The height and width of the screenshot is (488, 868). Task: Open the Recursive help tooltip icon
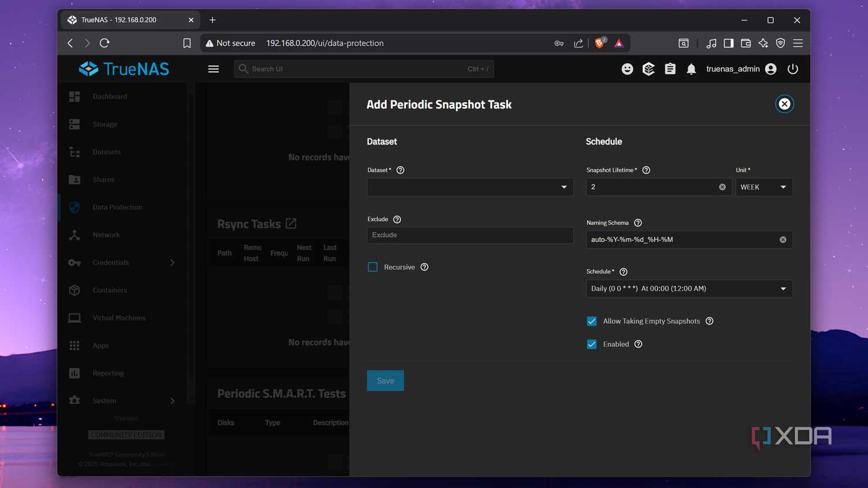[424, 267]
